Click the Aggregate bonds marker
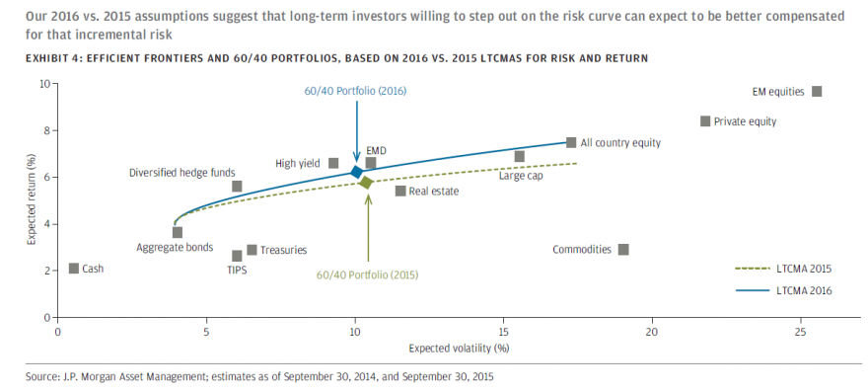The height and width of the screenshot is (391, 868). click(178, 233)
